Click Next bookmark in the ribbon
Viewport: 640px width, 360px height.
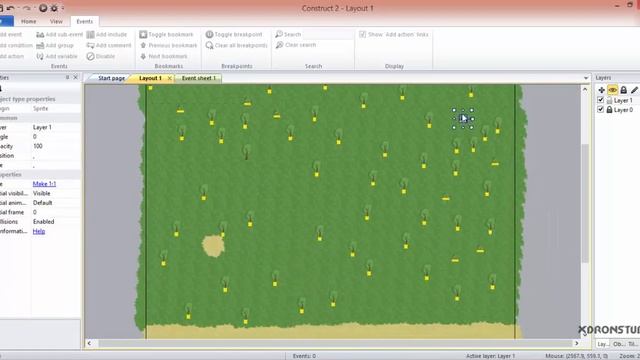[x=164, y=56]
